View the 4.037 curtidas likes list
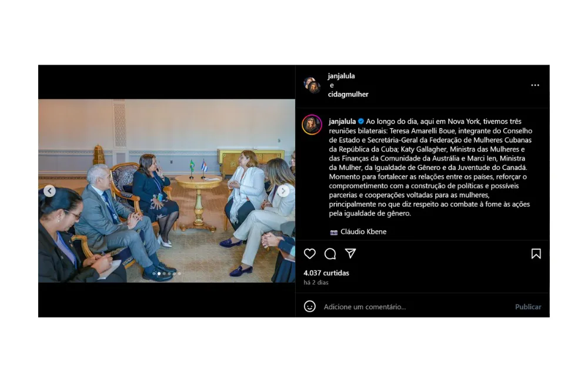Screen dimensions: 588x382 click(x=326, y=273)
